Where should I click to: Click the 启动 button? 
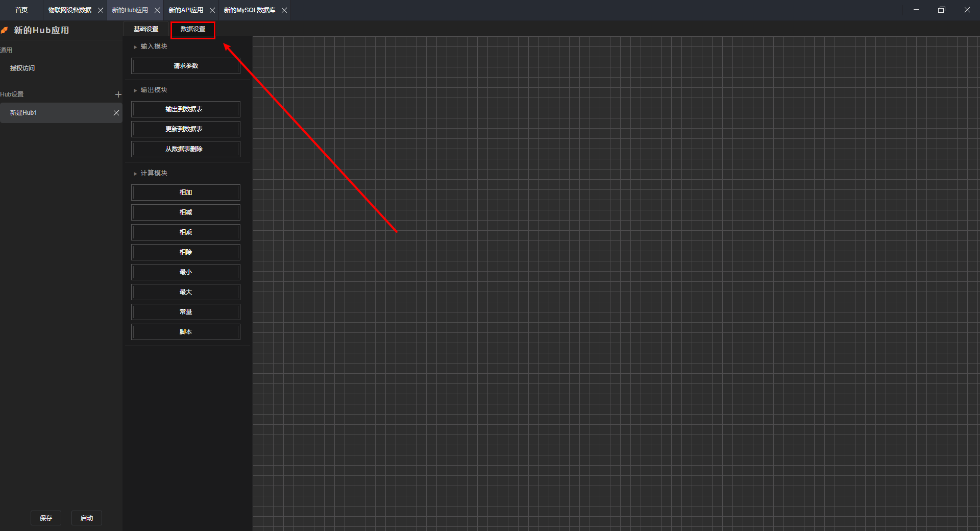click(x=87, y=518)
